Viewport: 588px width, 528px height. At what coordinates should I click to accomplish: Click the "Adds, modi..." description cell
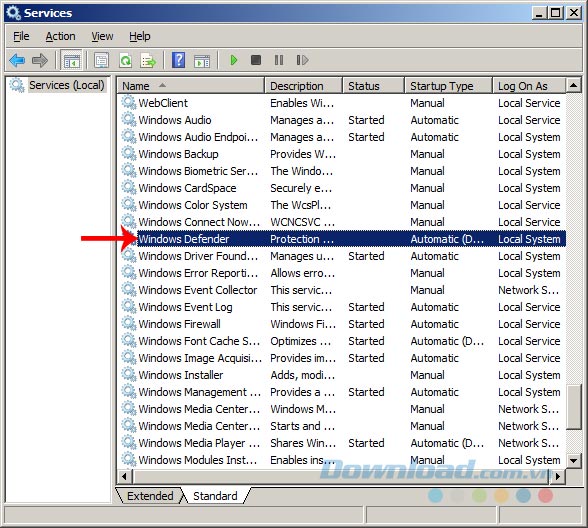[x=302, y=375]
